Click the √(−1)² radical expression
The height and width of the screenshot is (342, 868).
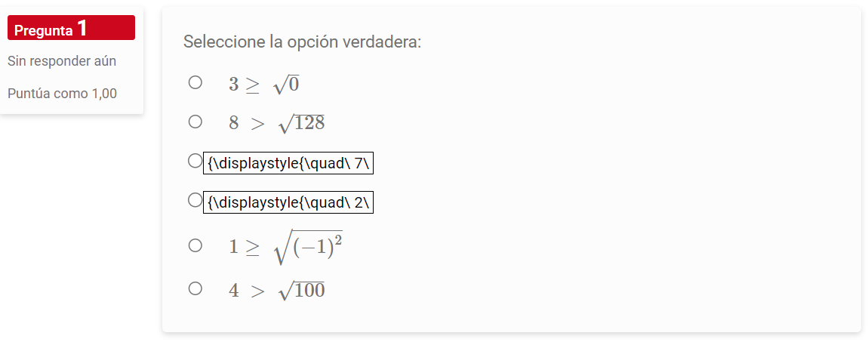pos(309,246)
